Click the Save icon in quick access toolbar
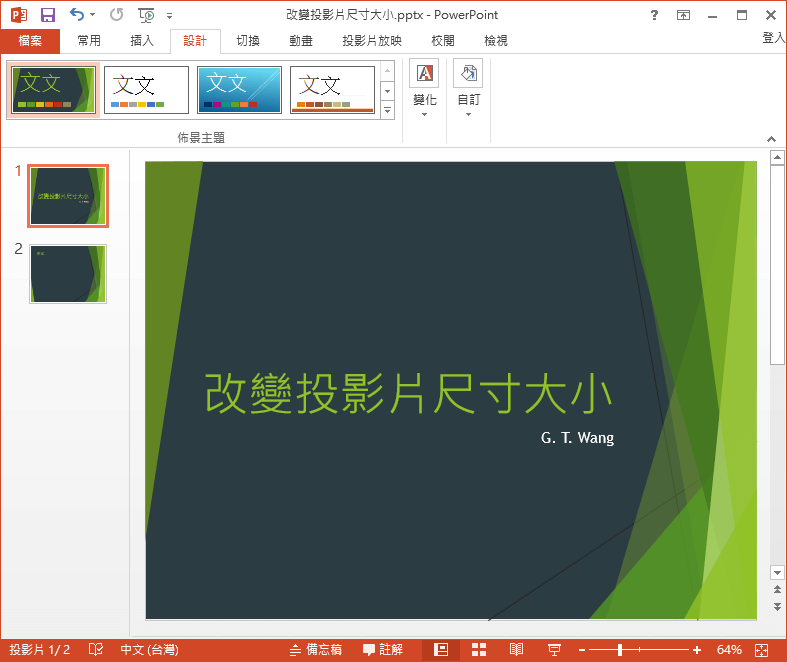 point(47,15)
